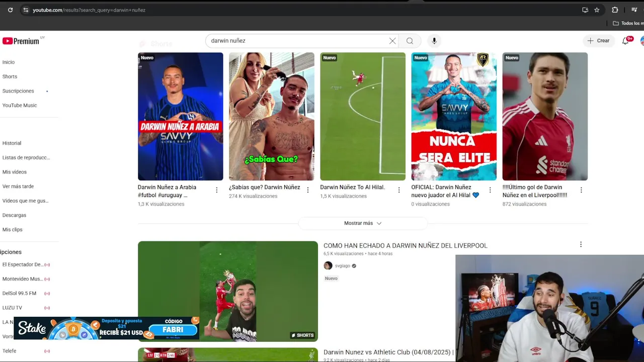Open 'OFICIAL: Darwin Nuñez nuevo juador' short title
Image resolution: width=644 pixels, height=362 pixels.
445,191
